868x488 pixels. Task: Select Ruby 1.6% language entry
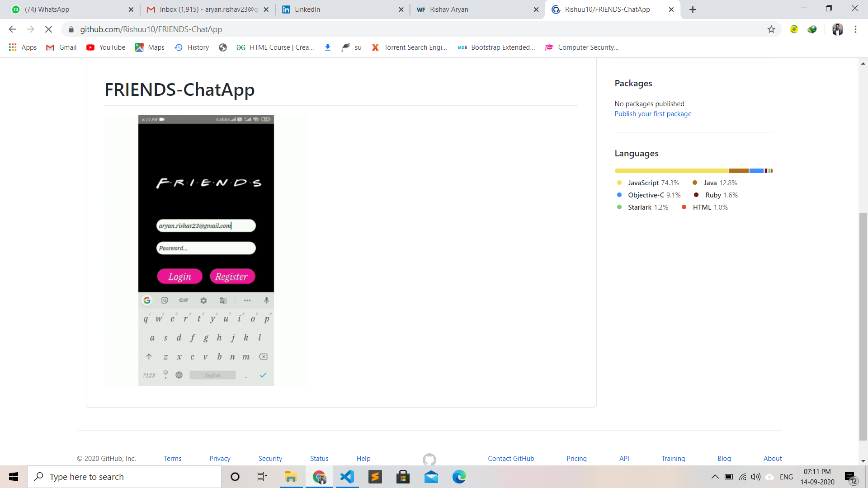[716, 195]
